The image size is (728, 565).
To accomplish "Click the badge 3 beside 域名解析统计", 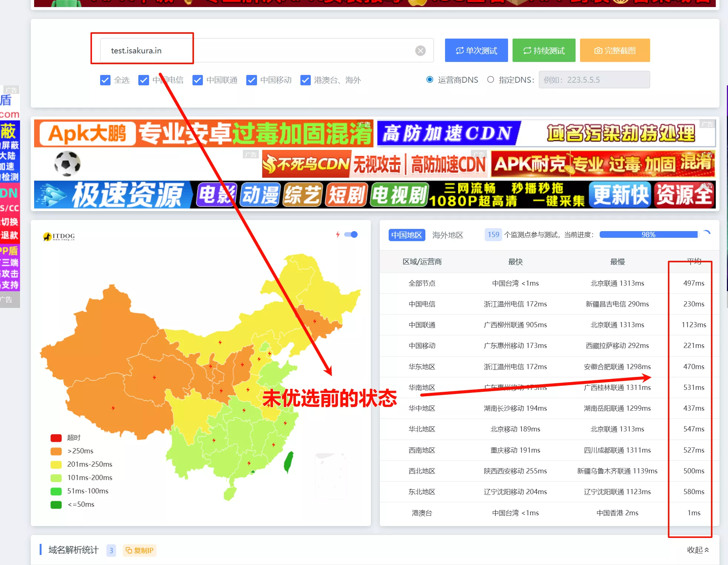I will [111, 550].
